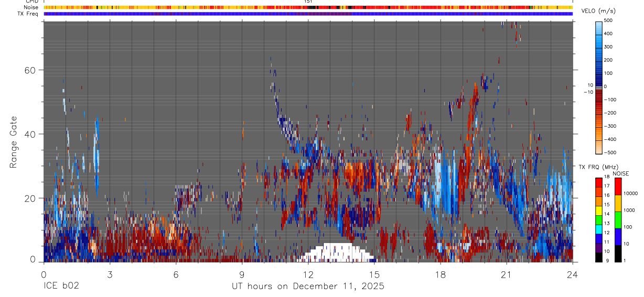This screenshot has width=644, height=297.
Task: Click the -100 tick on velocity colorbar
Action: [609, 100]
